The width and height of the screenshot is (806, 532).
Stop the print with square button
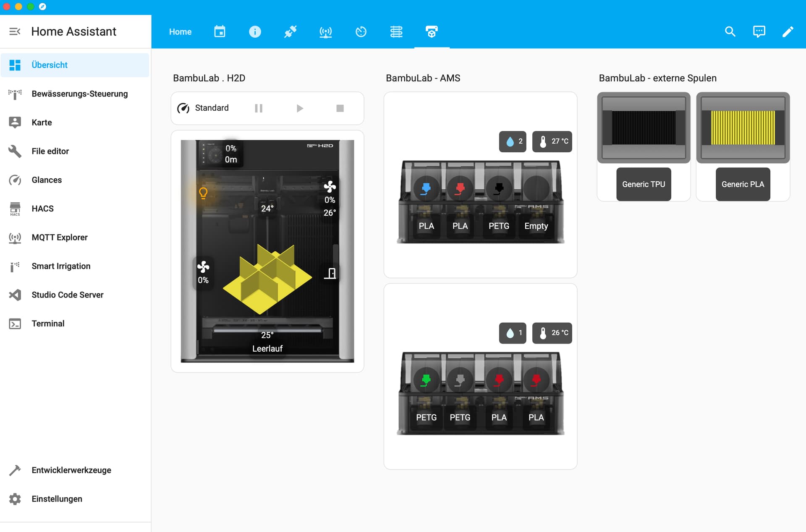[340, 108]
